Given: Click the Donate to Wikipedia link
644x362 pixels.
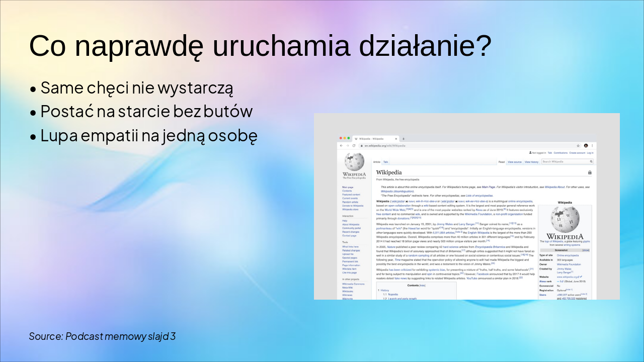Looking at the screenshot, I should [352, 206].
